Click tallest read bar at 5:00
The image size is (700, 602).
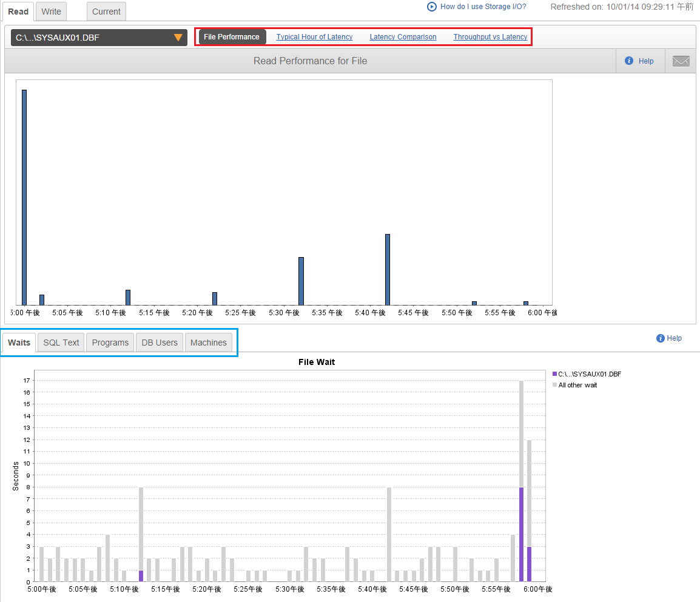pos(24,197)
